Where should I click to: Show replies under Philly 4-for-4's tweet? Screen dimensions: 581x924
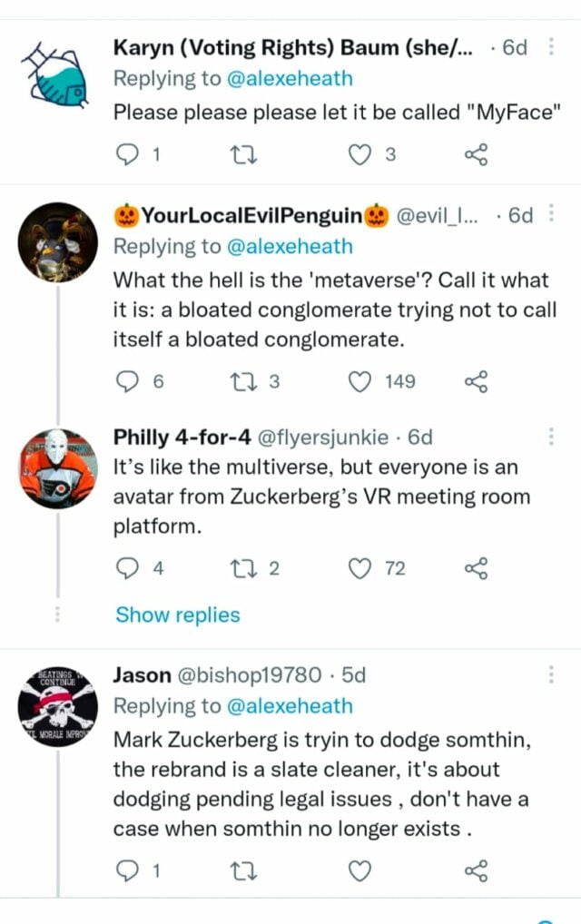[x=178, y=615]
